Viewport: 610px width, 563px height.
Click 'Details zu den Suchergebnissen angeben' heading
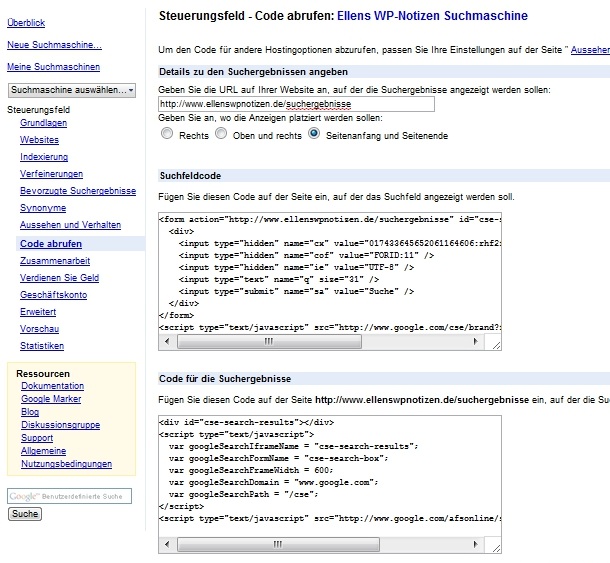click(254, 72)
